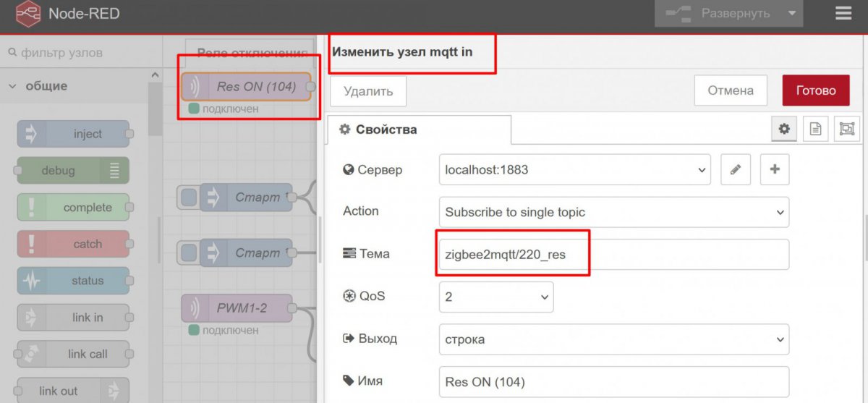
Task: Click the Отмена button
Action: (730, 90)
